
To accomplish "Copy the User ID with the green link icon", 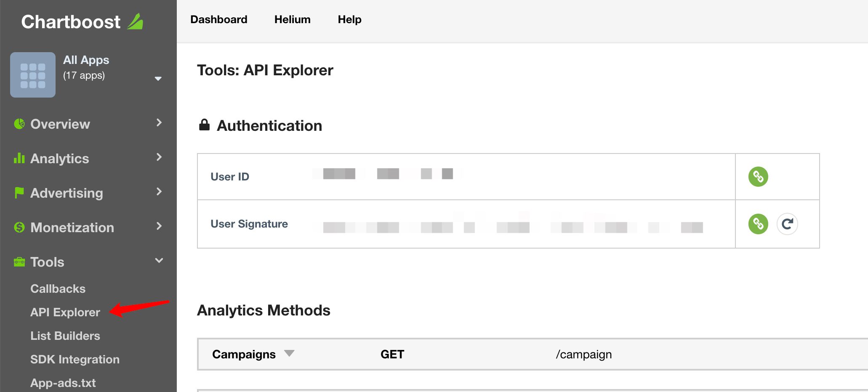I will 758,177.
